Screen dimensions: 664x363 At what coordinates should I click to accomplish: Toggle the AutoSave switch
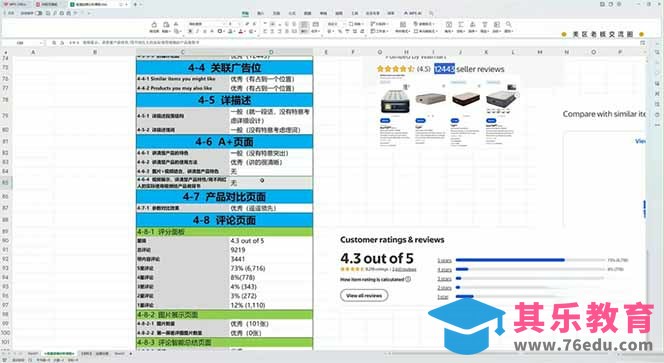coord(39,13)
